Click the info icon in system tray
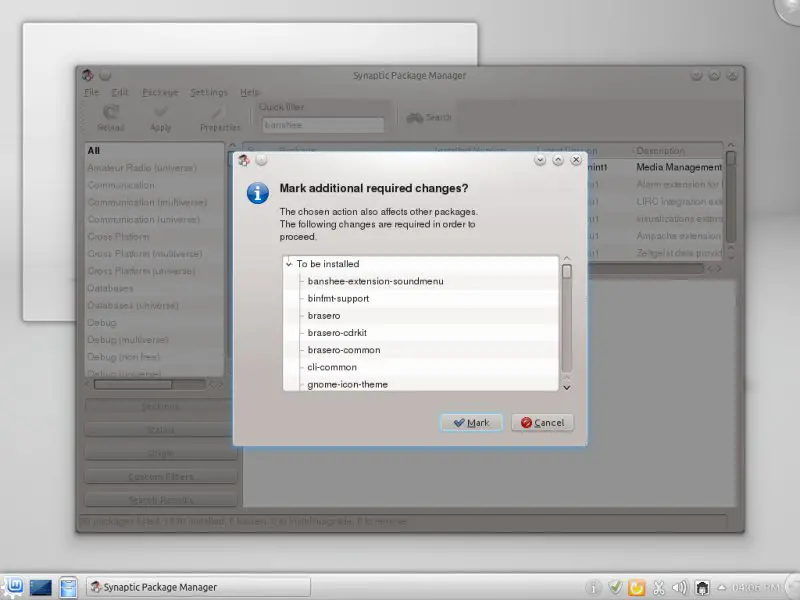Screen dimensions: 800x600 (x=593, y=588)
